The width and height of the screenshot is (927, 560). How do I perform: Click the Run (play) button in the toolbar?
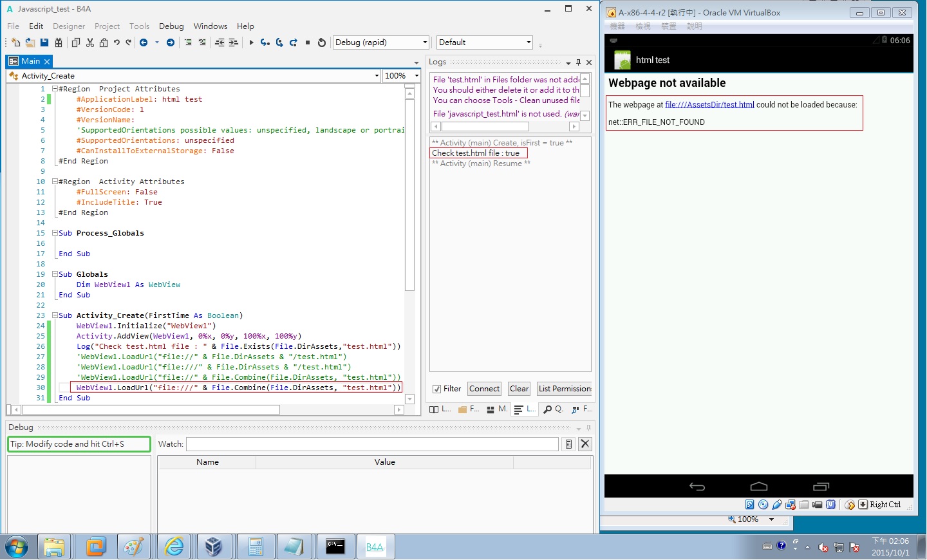coord(251,42)
